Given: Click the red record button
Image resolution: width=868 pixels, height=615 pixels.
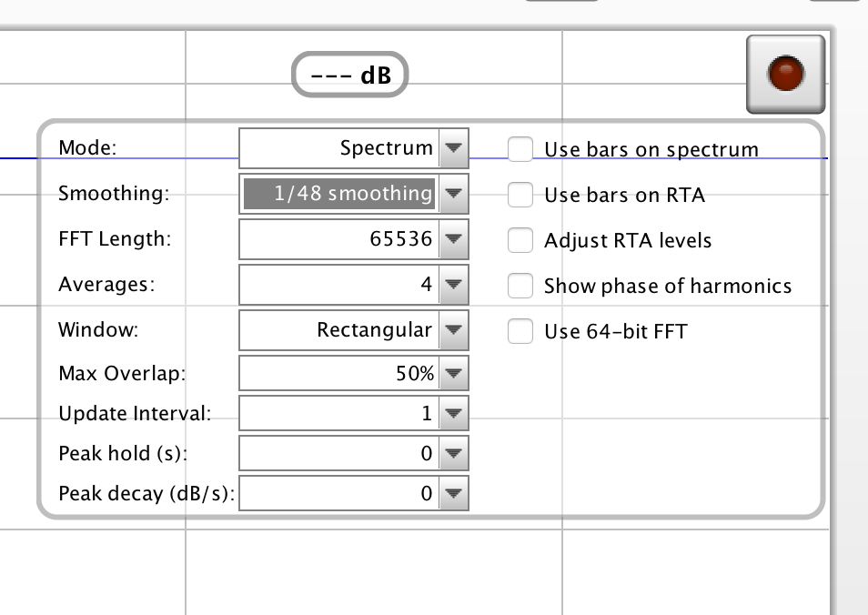Looking at the screenshot, I should pos(785,75).
